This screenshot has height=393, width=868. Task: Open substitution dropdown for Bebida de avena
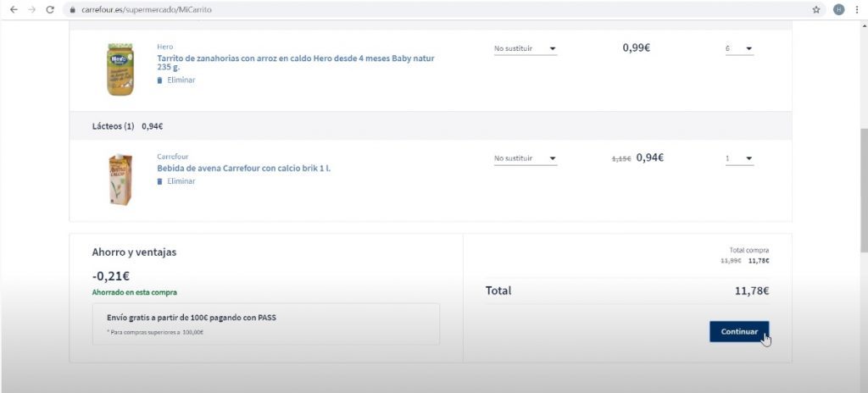pos(526,158)
